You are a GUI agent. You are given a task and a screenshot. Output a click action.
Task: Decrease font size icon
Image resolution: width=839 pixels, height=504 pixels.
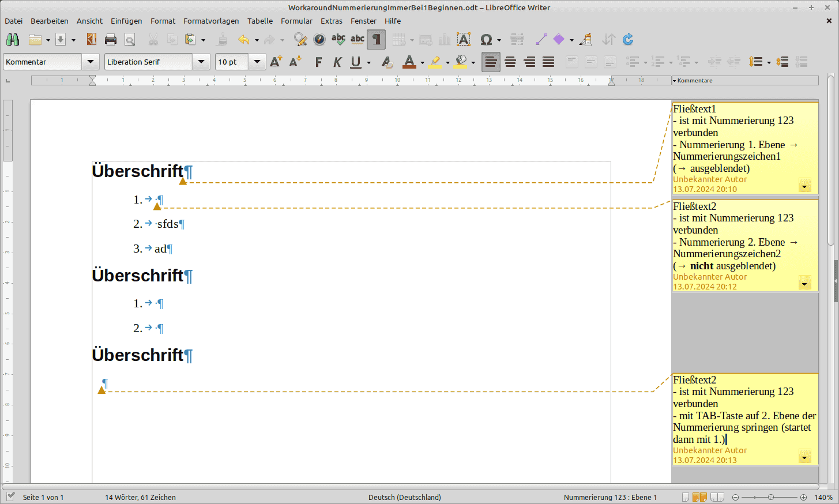[295, 62]
